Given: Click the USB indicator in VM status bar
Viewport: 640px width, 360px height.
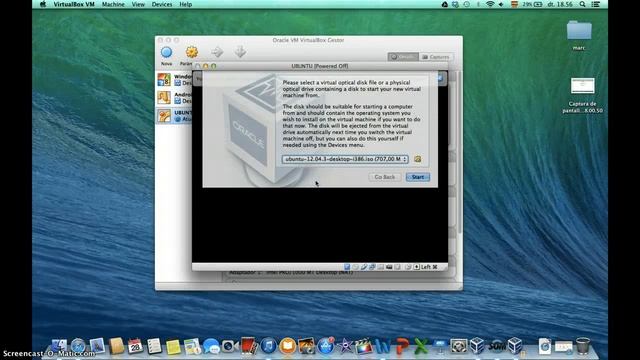Looking at the screenshot, I should pyautogui.click(x=364, y=267).
